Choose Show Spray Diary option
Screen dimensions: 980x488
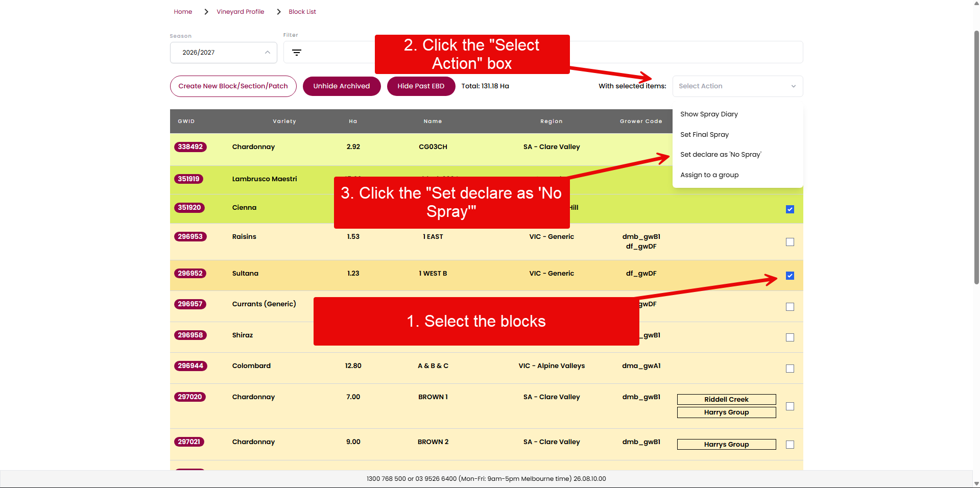coord(709,114)
